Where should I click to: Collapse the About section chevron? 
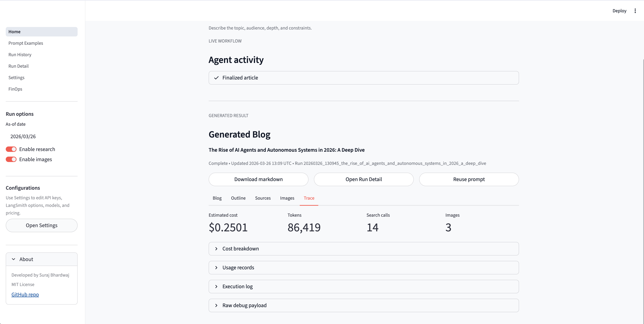click(13, 259)
